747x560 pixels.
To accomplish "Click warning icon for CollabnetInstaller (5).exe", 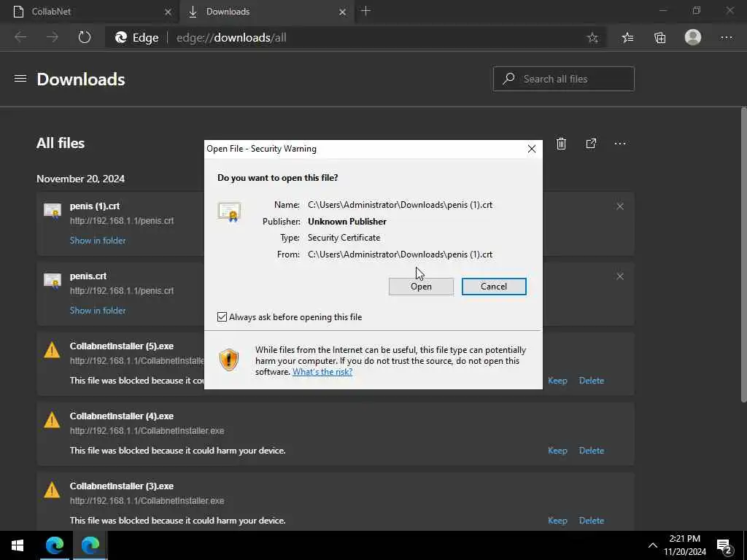I will point(52,350).
